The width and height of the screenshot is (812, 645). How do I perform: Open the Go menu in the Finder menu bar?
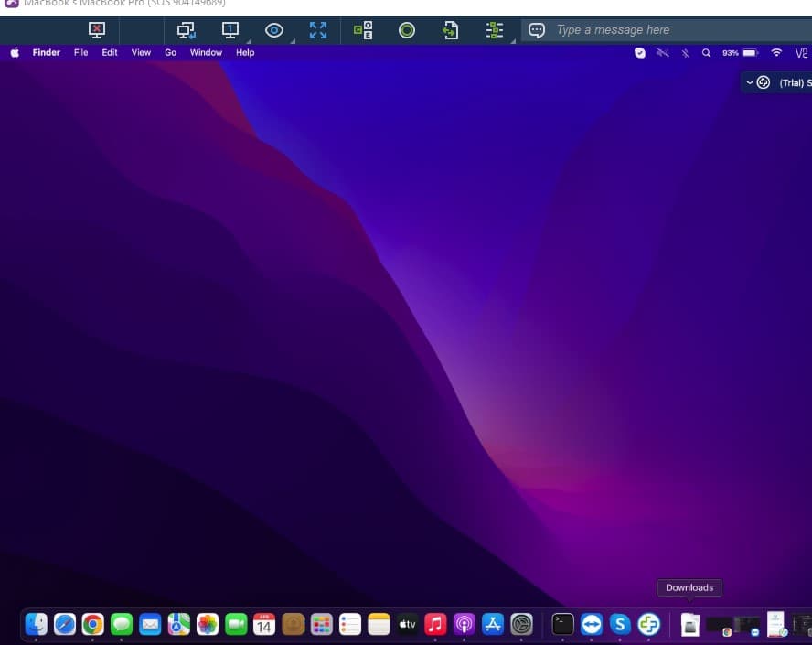[170, 52]
